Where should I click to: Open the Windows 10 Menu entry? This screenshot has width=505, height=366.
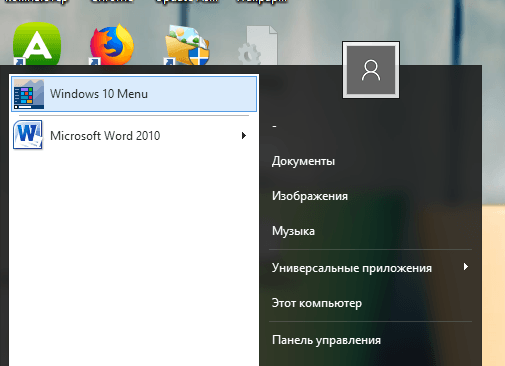(134, 94)
